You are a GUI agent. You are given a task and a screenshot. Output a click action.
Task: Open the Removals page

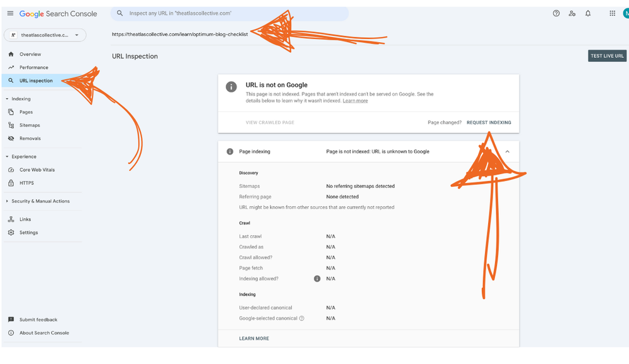[x=30, y=138]
